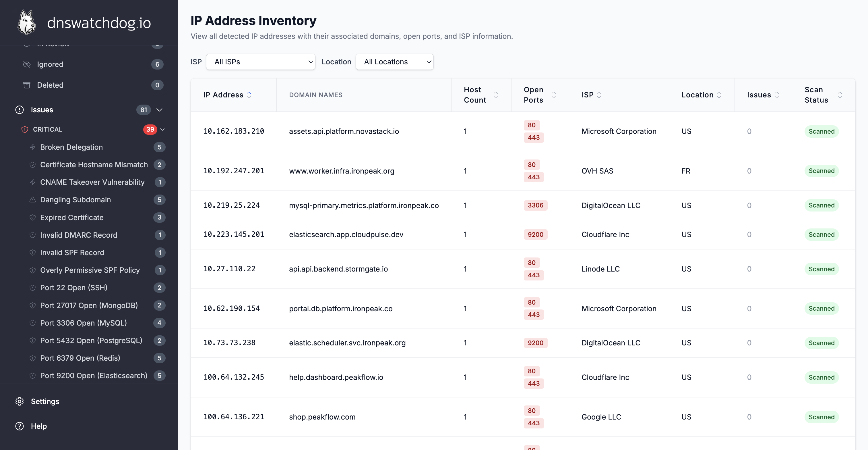This screenshot has height=450, width=868.
Task: Sort by Issues column arrows
Action: [x=776, y=95]
